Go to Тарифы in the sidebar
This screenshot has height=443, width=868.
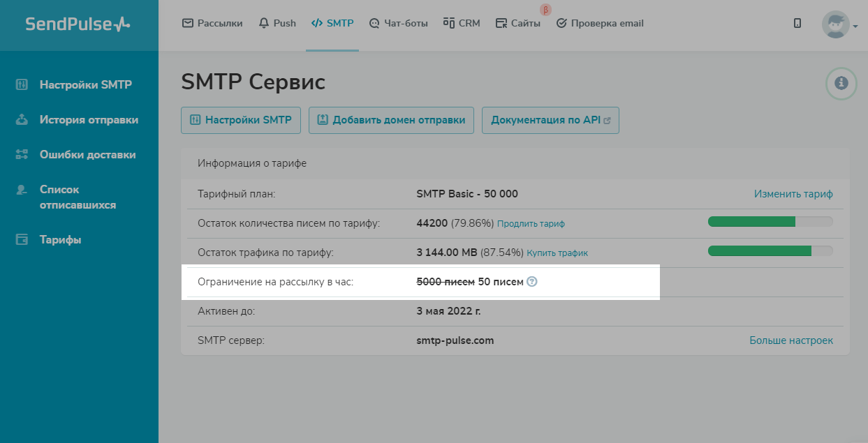[60, 240]
